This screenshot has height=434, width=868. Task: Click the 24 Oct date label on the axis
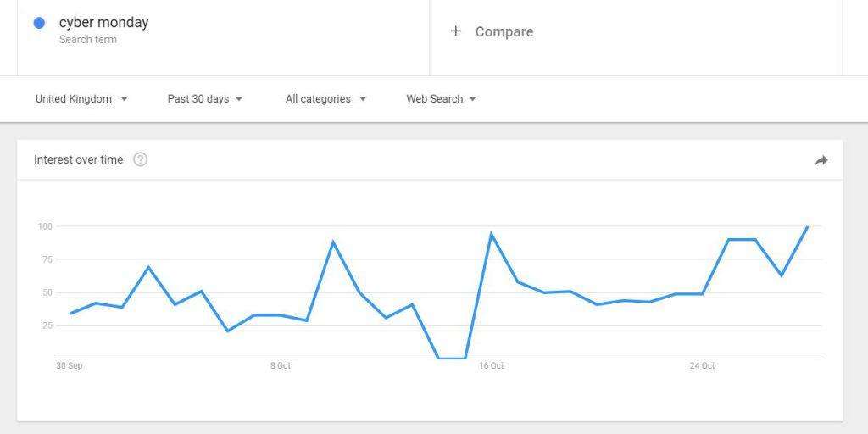coord(702,366)
